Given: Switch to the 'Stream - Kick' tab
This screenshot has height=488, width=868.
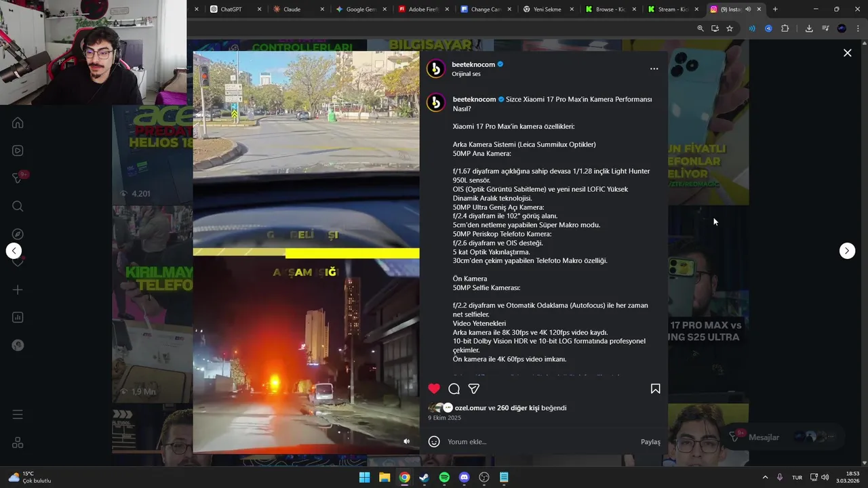Looking at the screenshot, I should coord(672,9).
